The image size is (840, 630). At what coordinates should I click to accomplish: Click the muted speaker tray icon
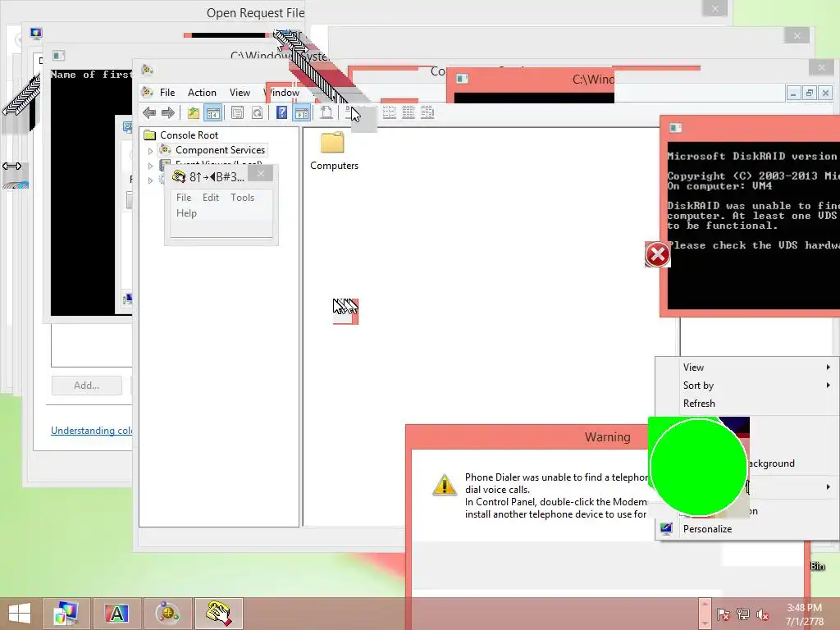coord(763,614)
